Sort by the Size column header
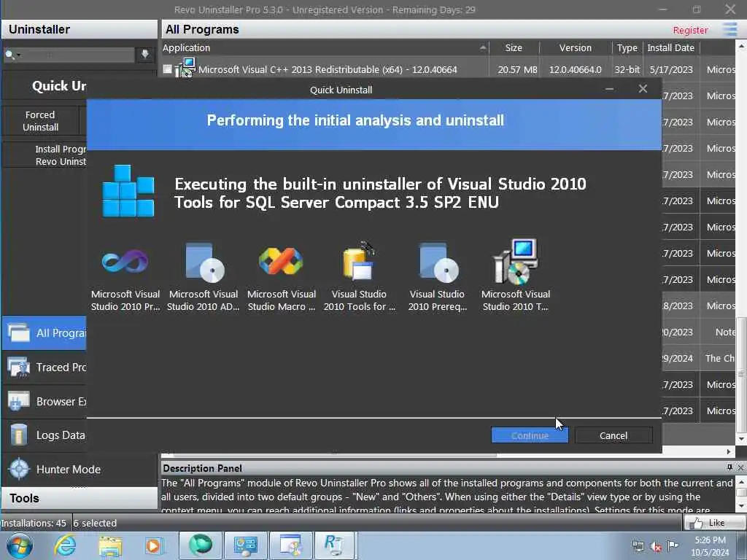 [514, 47]
